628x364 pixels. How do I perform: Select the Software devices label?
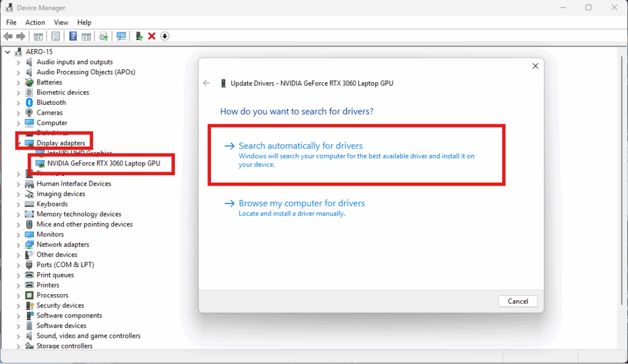tap(61, 325)
